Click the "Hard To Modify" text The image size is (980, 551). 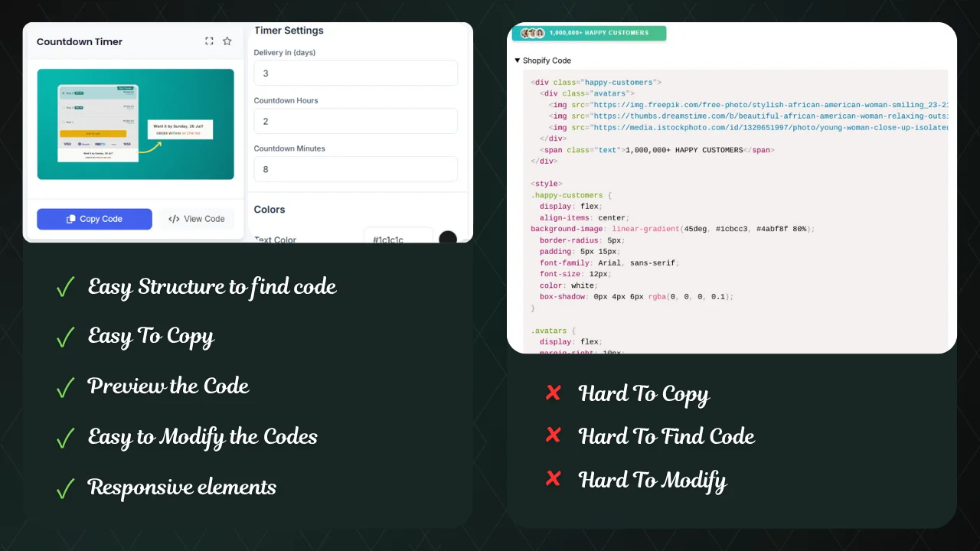653,481
